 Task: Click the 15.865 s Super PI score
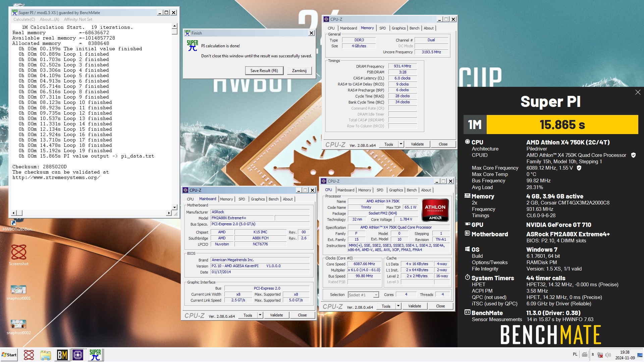point(562,125)
